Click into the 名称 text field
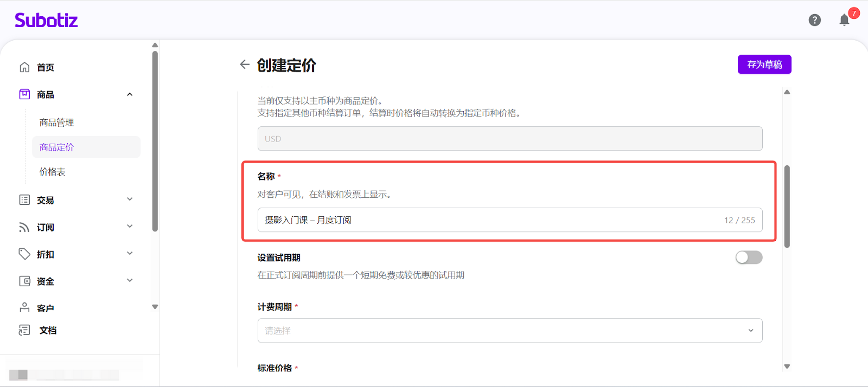 click(488, 220)
